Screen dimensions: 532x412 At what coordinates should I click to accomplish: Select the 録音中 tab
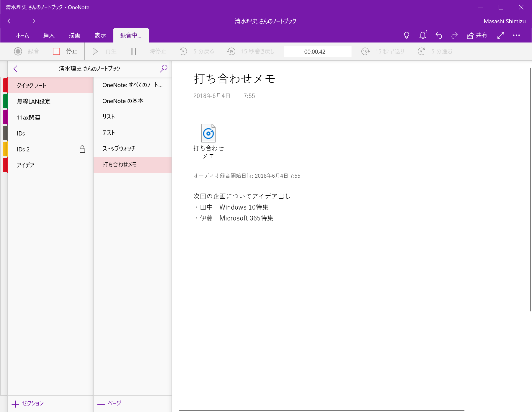click(131, 35)
